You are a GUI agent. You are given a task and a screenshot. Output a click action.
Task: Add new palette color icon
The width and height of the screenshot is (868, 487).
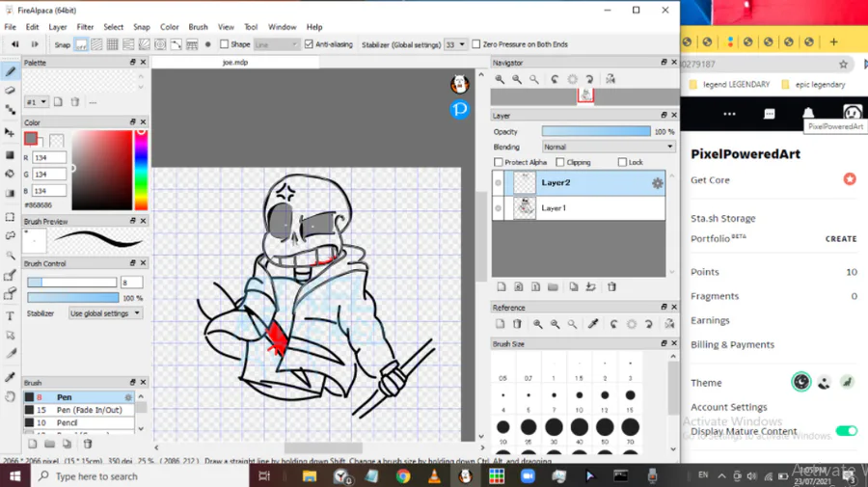58,102
